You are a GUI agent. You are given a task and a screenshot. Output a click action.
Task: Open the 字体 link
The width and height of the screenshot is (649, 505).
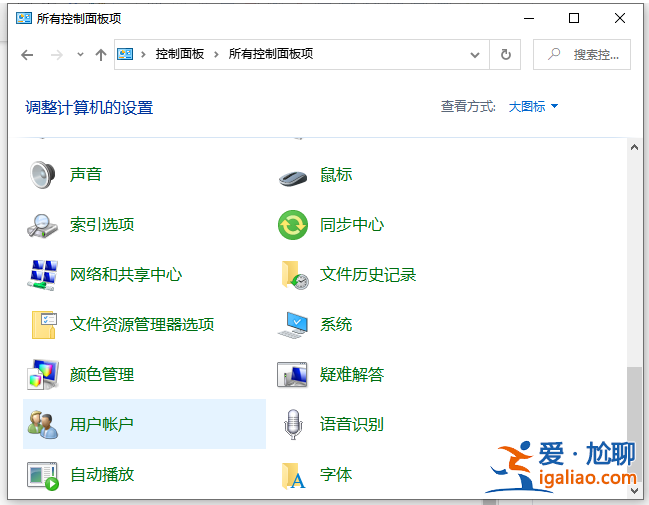click(336, 474)
